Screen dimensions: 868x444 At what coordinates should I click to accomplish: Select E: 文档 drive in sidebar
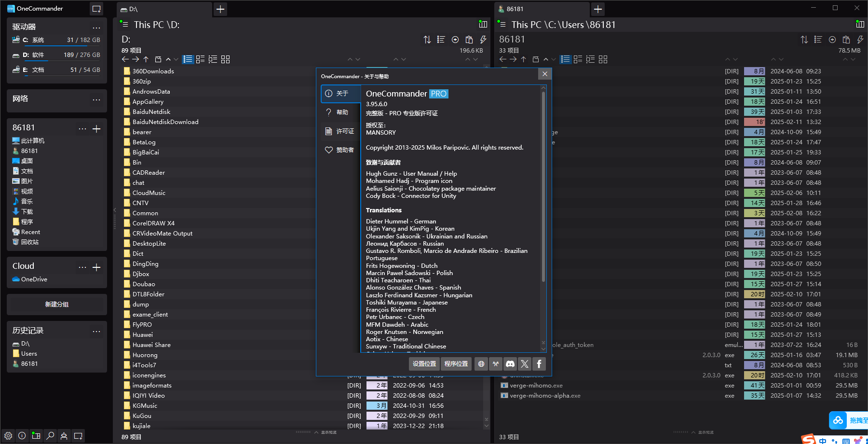(56, 70)
